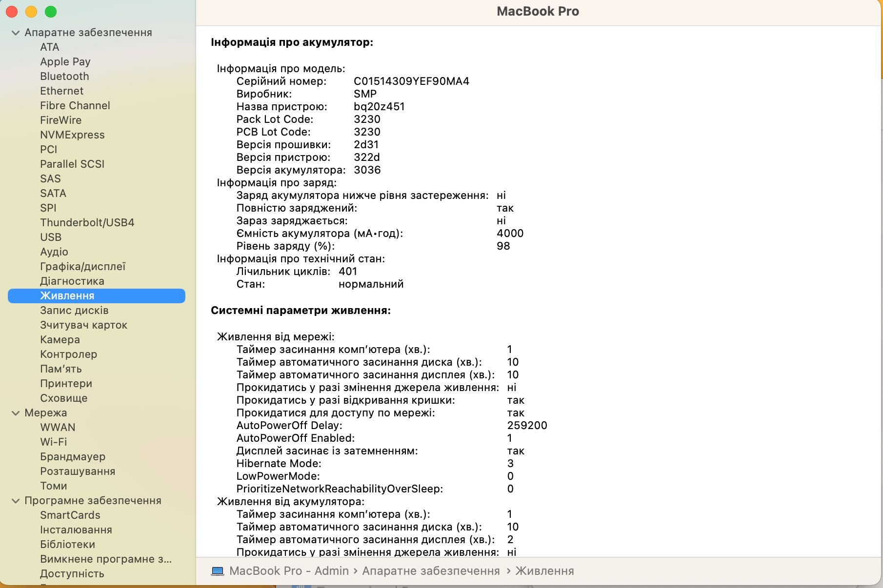This screenshot has height=588, width=883.
Task: Select the Брандмауер network item
Action: [x=73, y=456]
